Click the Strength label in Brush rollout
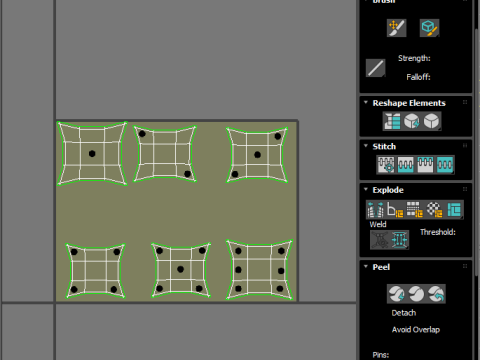 point(414,58)
